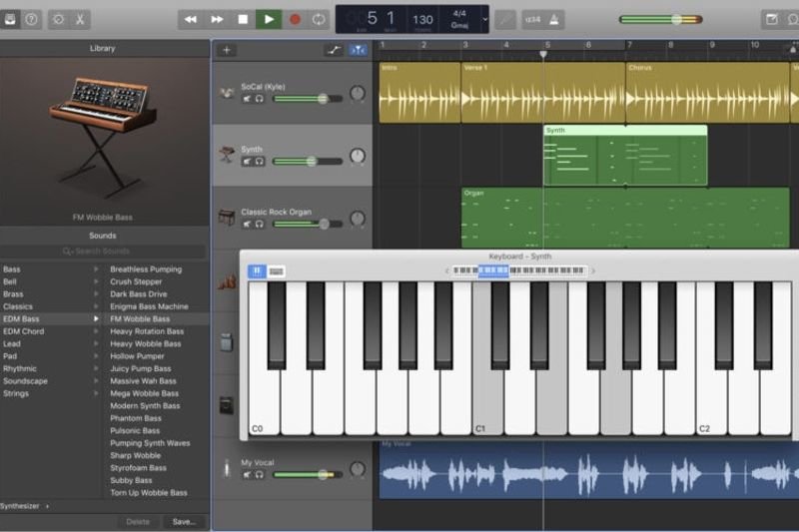Solo the SoCal (Kyle) track with headphones
This screenshot has width=799, height=532.
(x=260, y=99)
